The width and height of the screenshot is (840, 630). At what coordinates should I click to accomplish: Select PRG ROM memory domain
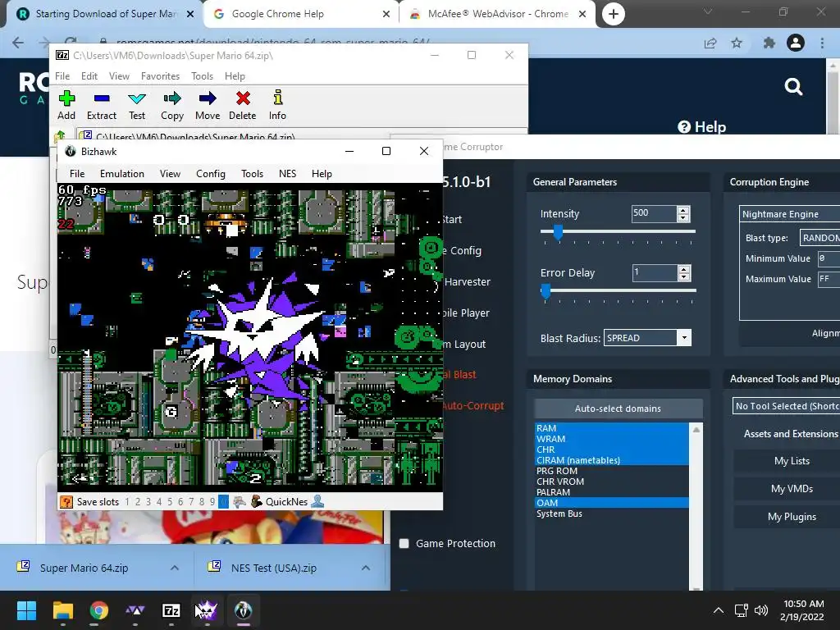tap(611, 471)
